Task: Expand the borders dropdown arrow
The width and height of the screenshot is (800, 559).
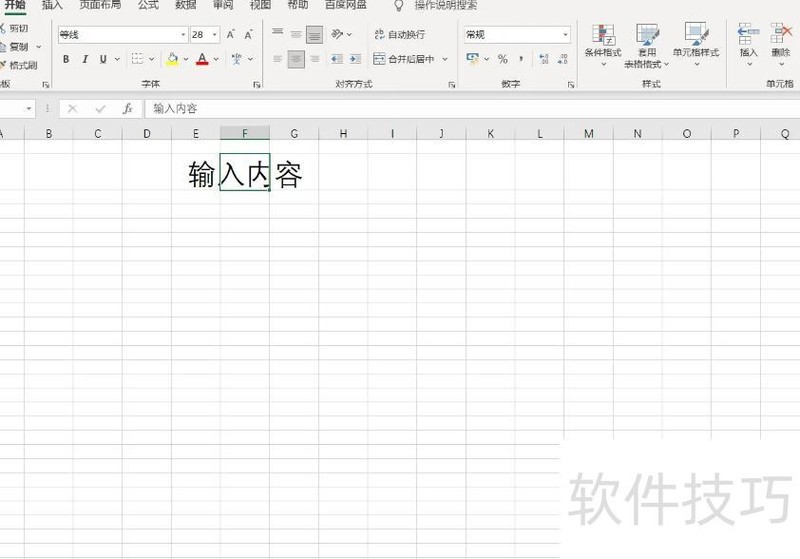Action: tap(152, 59)
